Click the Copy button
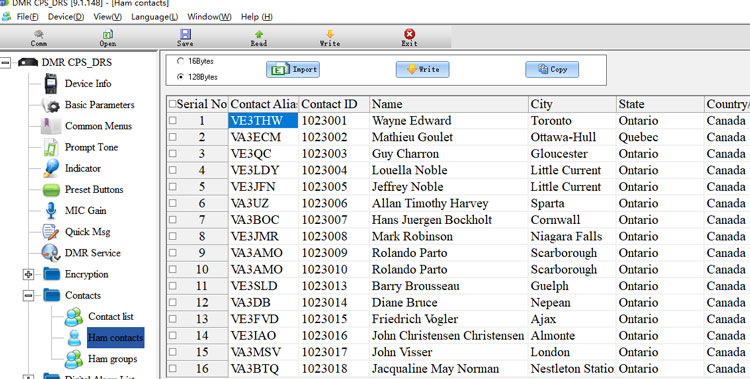 [x=552, y=69]
